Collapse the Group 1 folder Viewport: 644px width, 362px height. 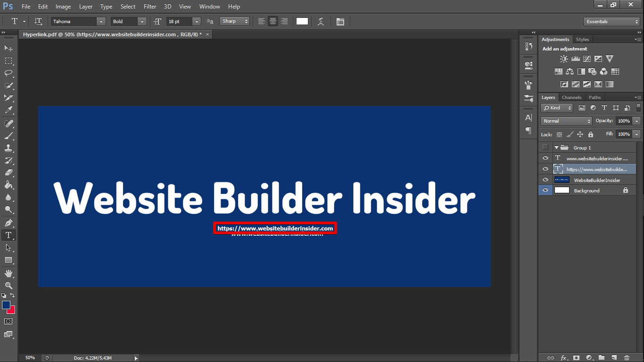(x=556, y=148)
